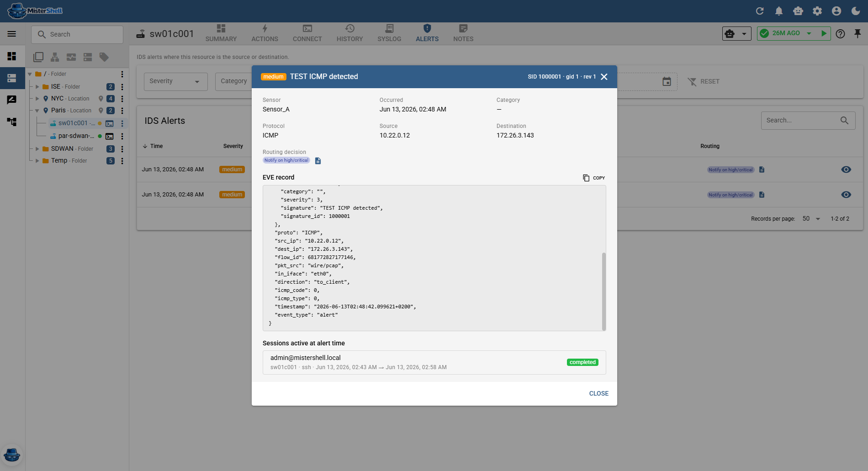Open the date picker calendar icon
This screenshot has height=471, width=868.
[x=667, y=81]
